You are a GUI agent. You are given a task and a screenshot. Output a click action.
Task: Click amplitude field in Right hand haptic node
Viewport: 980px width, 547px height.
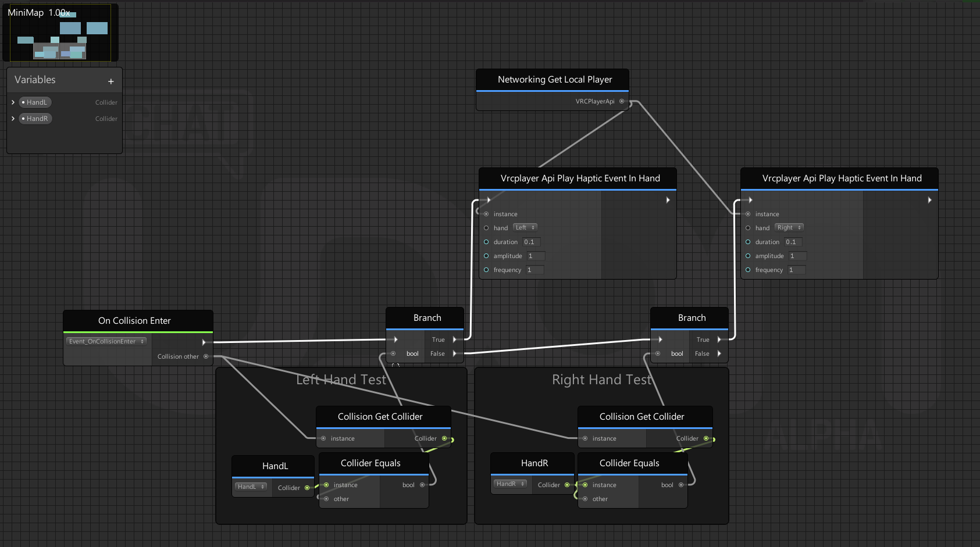pyautogui.click(x=797, y=256)
